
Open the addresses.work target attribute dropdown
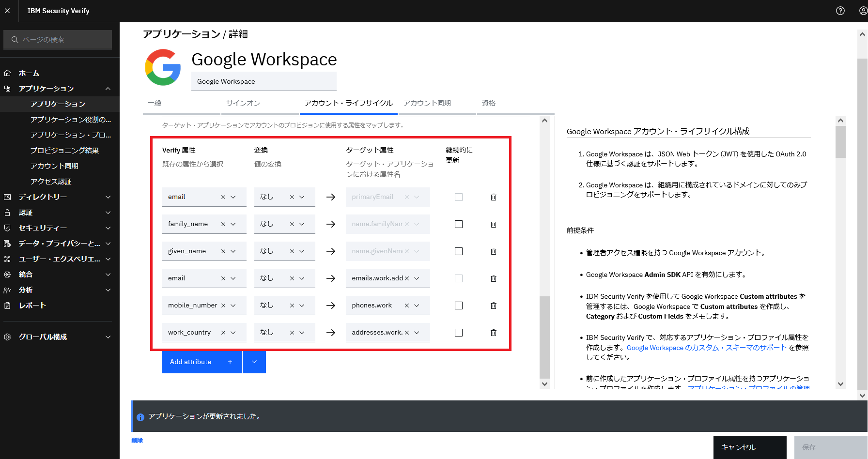click(x=417, y=333)
